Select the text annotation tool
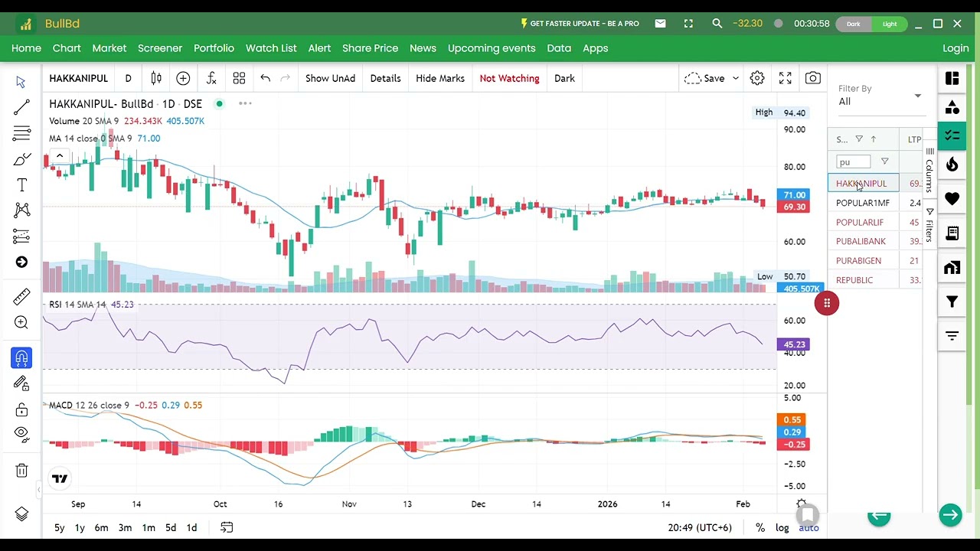 21,185
